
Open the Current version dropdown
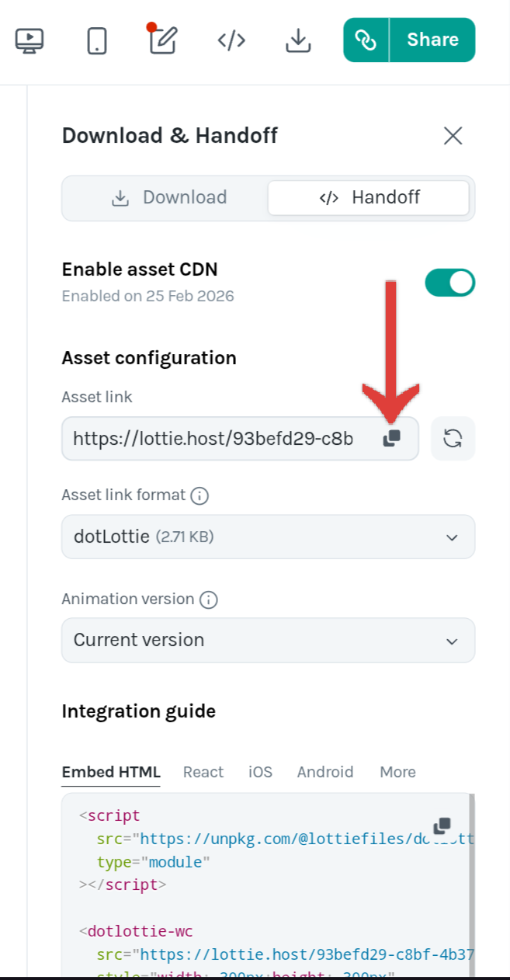[268, 641]
